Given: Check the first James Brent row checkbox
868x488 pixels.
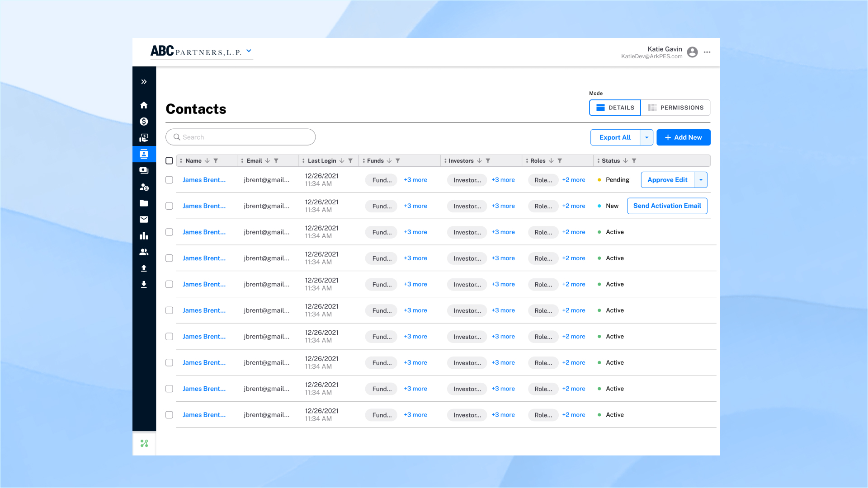Looking at the screenshot, I should (169, 180).
